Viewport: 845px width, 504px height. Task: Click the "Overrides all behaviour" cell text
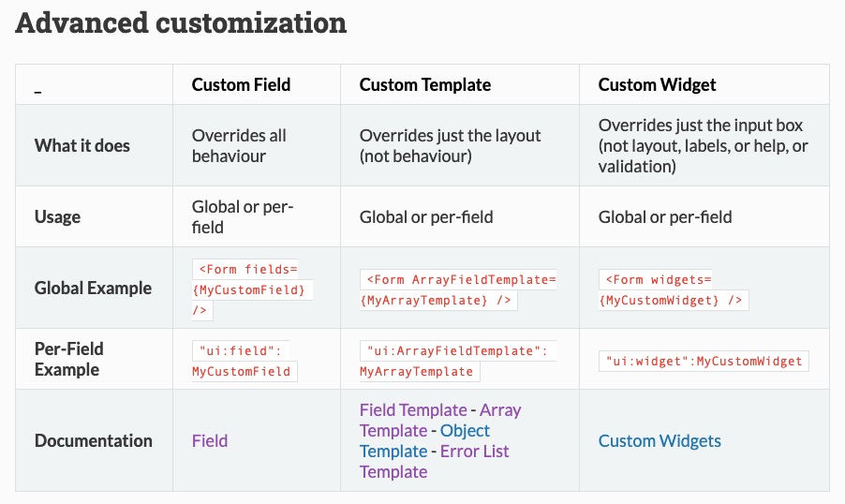pos(239,145)
